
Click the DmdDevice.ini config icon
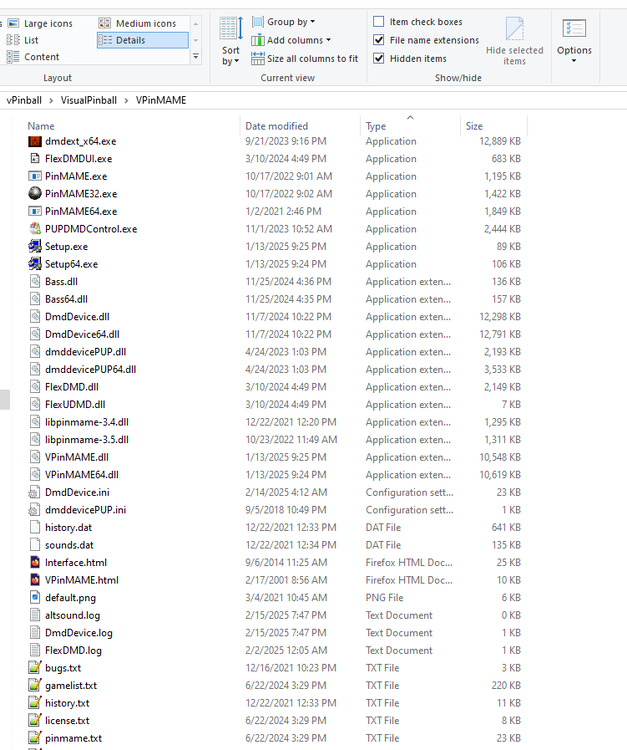[x=35, y=493]
